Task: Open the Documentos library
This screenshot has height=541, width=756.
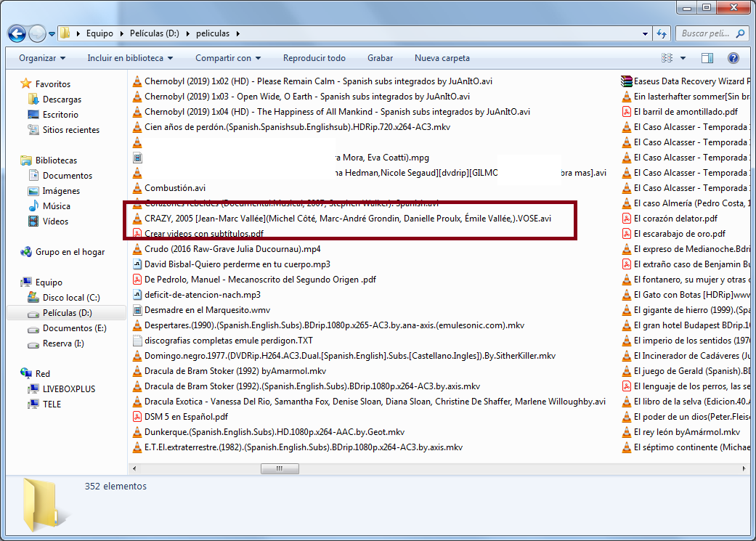Action: (67, 176)
